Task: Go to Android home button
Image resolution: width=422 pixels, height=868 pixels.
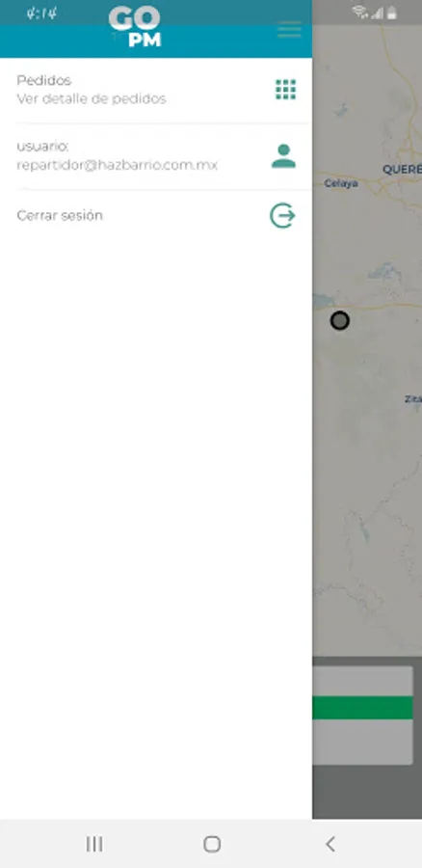Action: pyautogui.click(x=212, y=844)
